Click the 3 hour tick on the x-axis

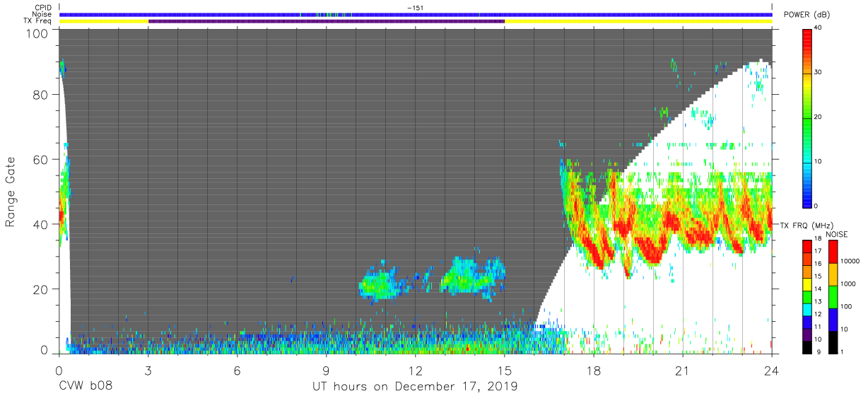pyautogui.click(x=148, y=370)
